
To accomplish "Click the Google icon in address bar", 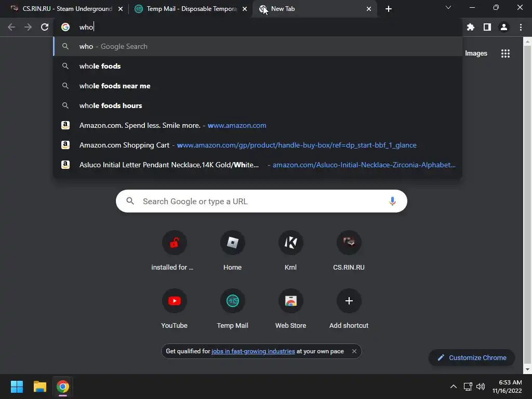I will point(65,27).
